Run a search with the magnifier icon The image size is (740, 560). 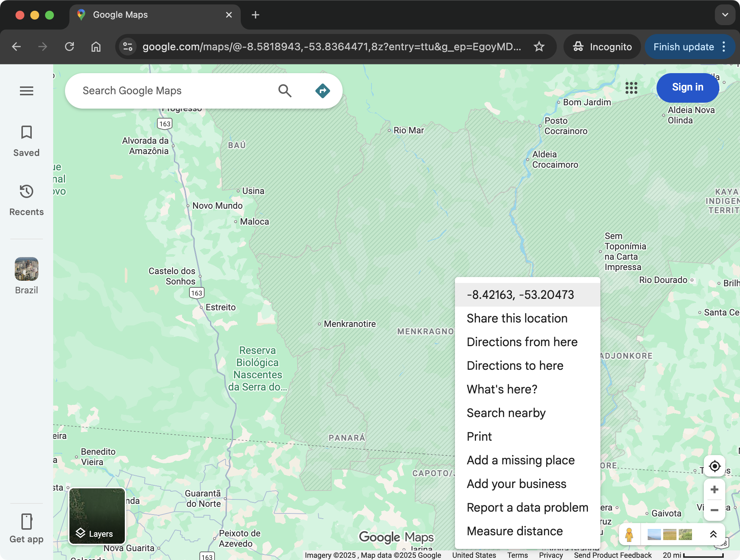pyautogui.click(x=284, y=90)
